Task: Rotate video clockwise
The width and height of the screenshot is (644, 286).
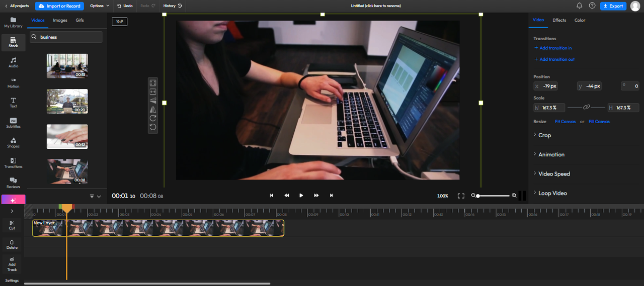Action: tap(153, 118)
